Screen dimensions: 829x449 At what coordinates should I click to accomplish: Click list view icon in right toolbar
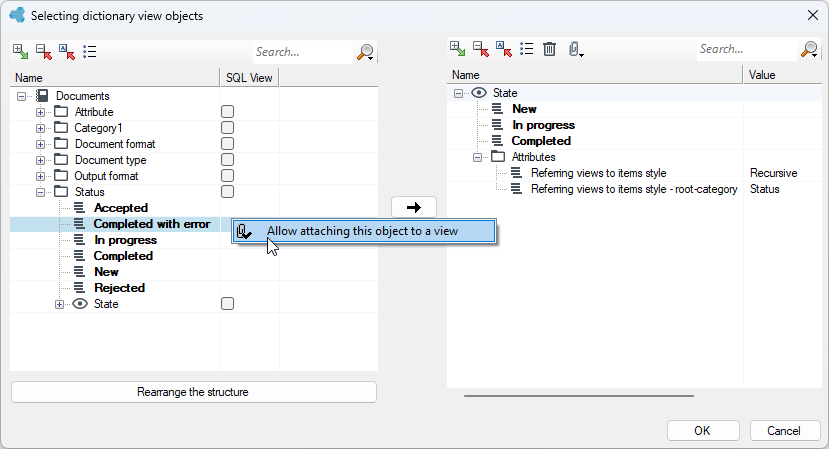[527, 49]
